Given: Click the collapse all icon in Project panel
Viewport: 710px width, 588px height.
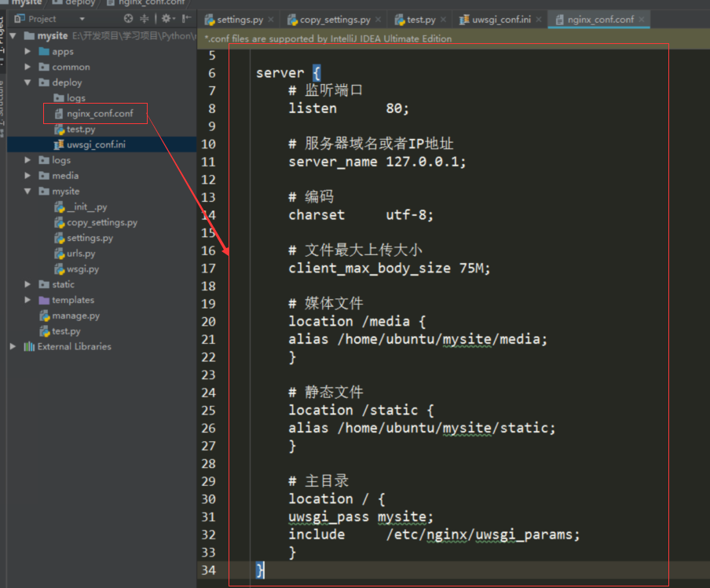Looking at the screenshot, I should 144,19.
